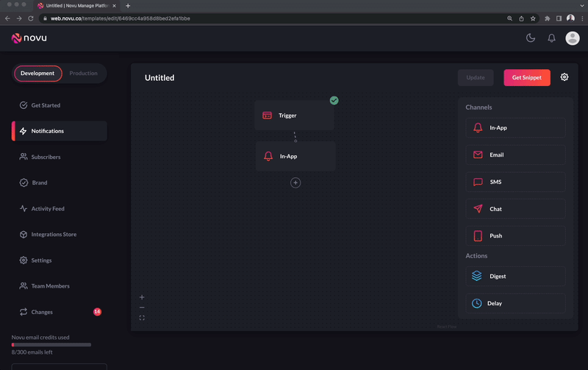Viewport: 588px width, 370px height.
Task: Open Activity Feed
Action: (60, 209)
